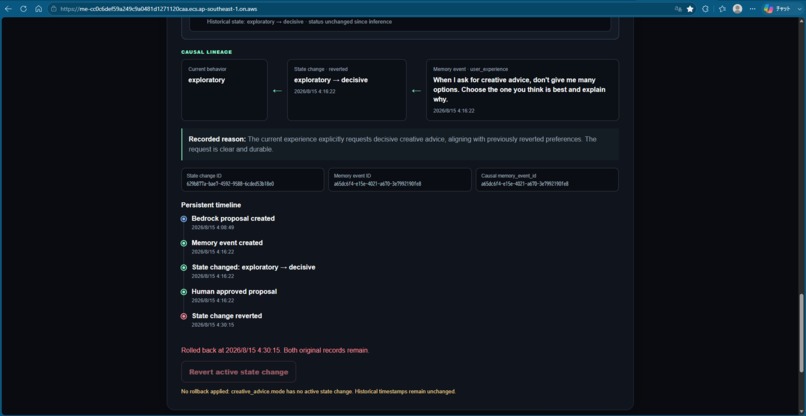
Task: Click the Recorded reason text block
Action: 399,144
